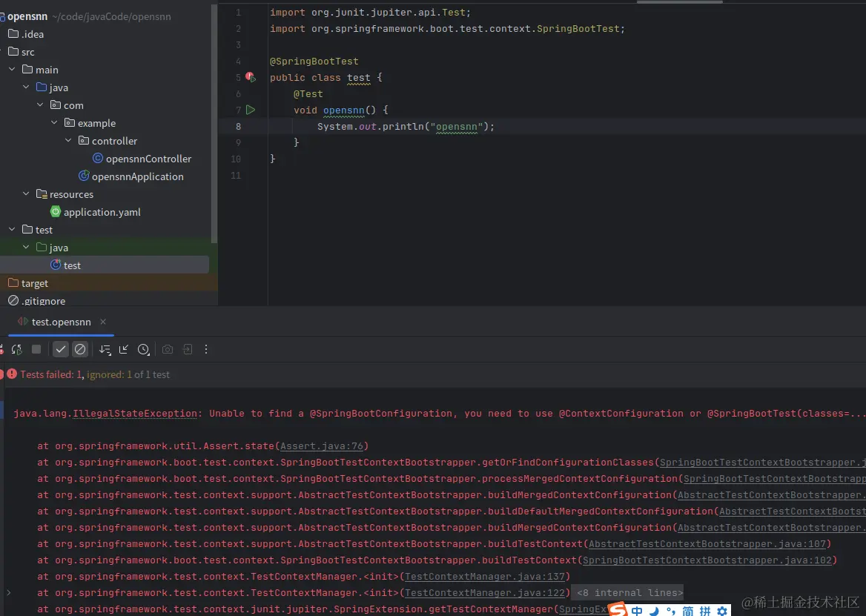The image size is (866, 616).
Task: Open the Assert.java:76 link
Action: [322, 446]
